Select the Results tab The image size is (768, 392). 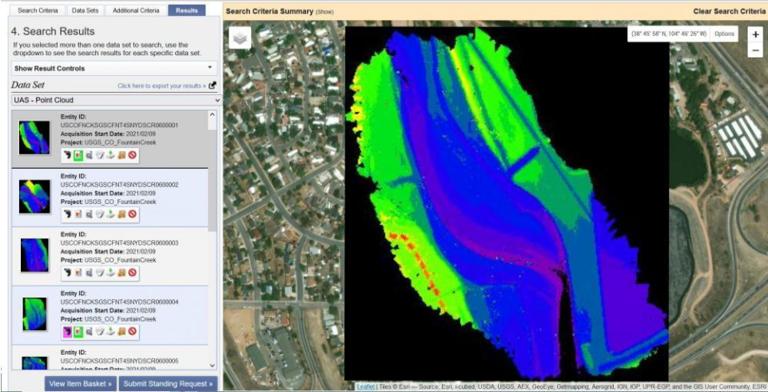(x=187, y=10)
